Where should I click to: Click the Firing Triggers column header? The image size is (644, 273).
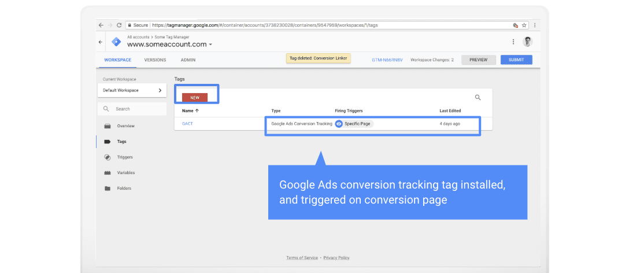pyautogui.click(x=349, y=110)
